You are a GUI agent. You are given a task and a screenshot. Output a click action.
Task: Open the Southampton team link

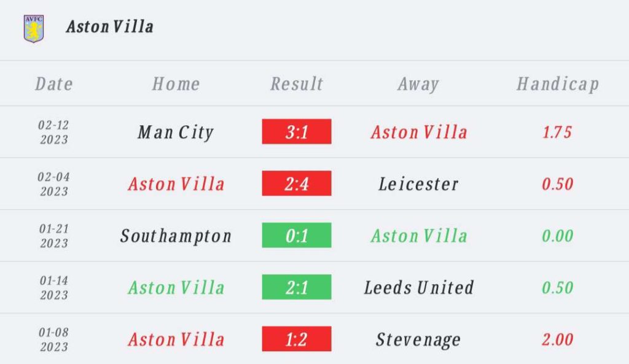tap(176, 236)
